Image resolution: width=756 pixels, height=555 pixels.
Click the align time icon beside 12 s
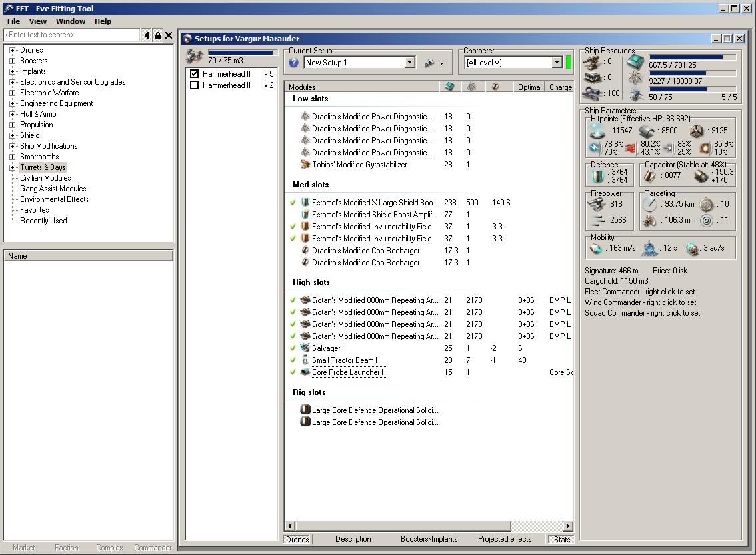tap(651, 248)
